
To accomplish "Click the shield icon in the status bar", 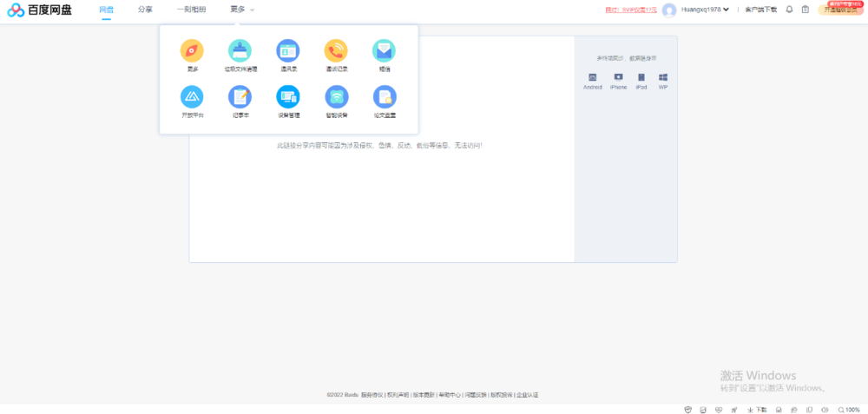I will point(688,410).
